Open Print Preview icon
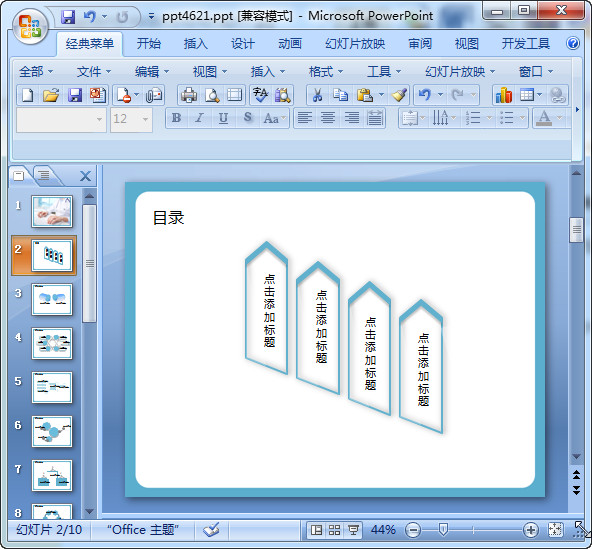Screen dimensions: 592x549 pos(212,95)
